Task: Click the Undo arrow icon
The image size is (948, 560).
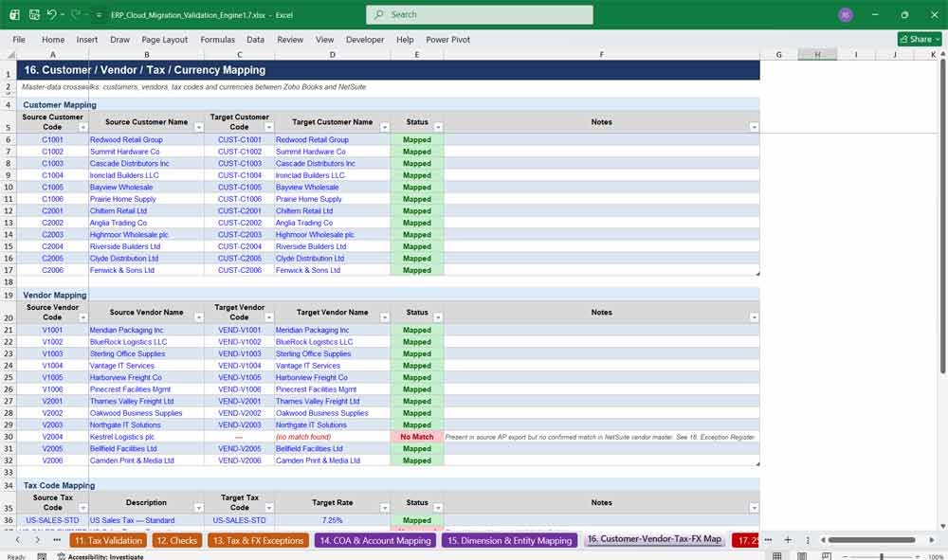Action: (x=51, y=14)
